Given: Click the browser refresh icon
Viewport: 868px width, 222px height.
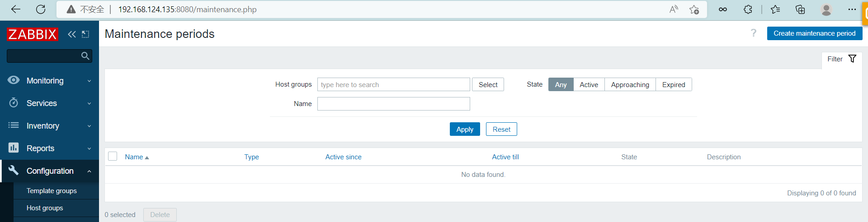Looking at the screenshot, I should pyautogui.click(x=41, y=9).
